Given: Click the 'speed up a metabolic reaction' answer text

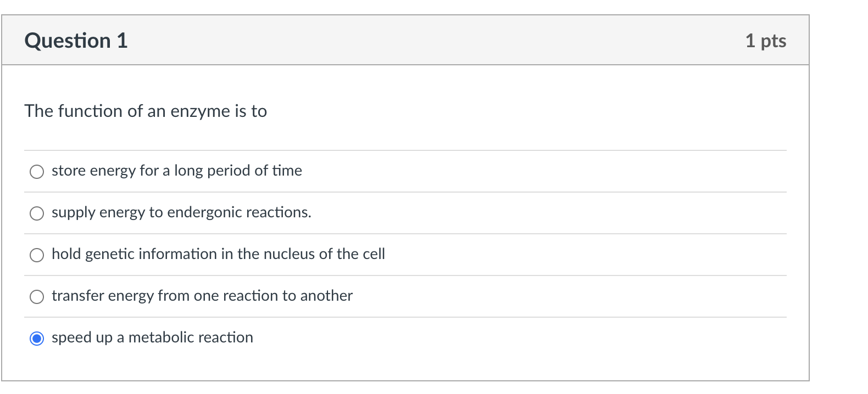Looking at the screenshot, I should click(152, 337).
